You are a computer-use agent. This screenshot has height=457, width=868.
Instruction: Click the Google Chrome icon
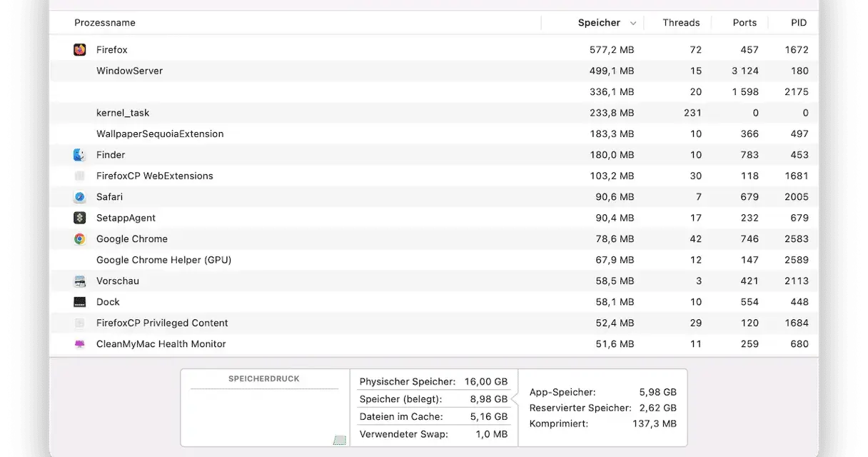80,239
